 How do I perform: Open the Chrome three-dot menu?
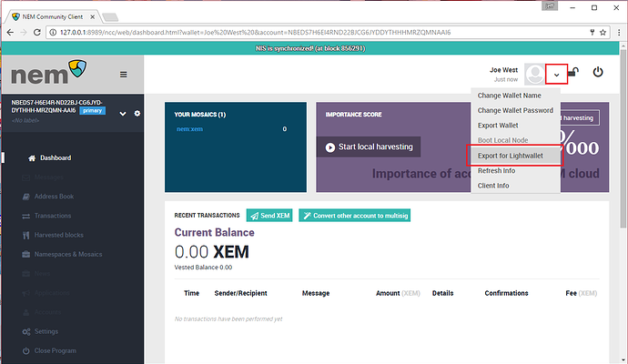pyautogui.click(x=619, y=33)
